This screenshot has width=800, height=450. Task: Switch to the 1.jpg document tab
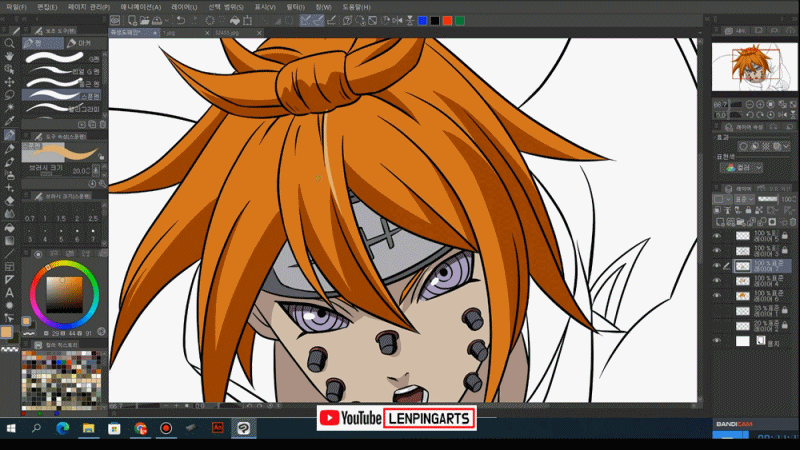[x=186, y=33]
